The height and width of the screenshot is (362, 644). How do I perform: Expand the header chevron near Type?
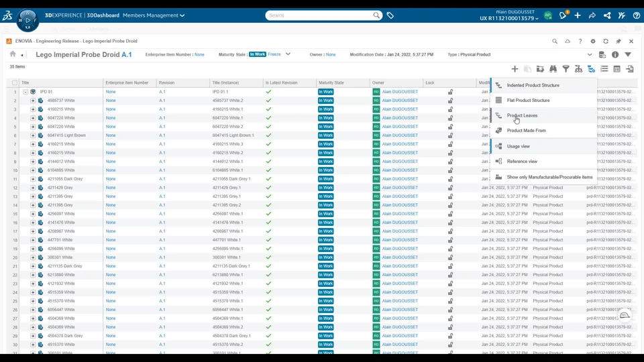(590, 54)
